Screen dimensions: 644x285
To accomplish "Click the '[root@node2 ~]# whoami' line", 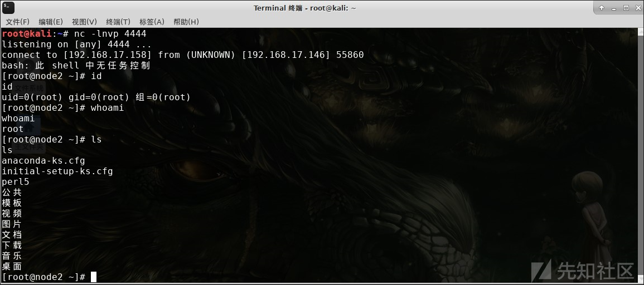I will (63, 108).
